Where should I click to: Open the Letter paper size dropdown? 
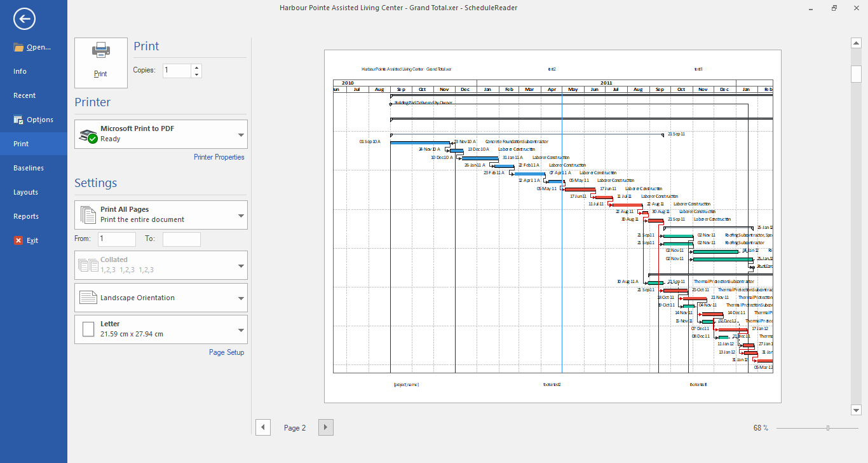pyautogui.click(x=241, y=329)
